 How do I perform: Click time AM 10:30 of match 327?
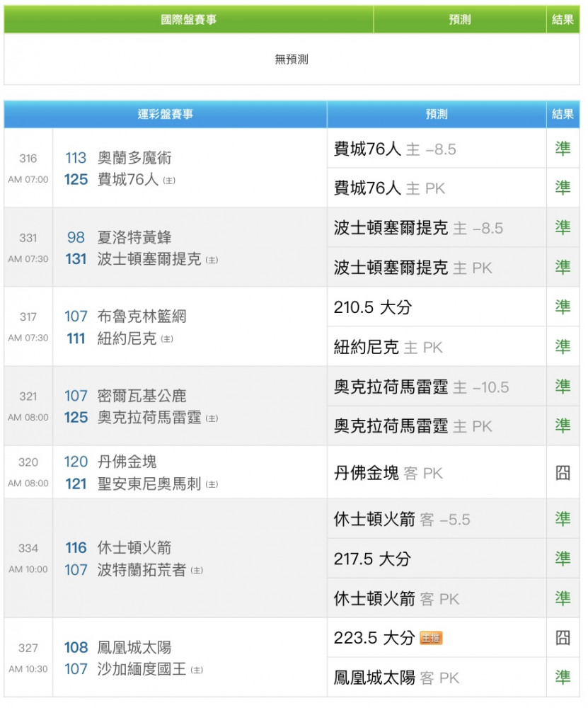tap(28, 669)
